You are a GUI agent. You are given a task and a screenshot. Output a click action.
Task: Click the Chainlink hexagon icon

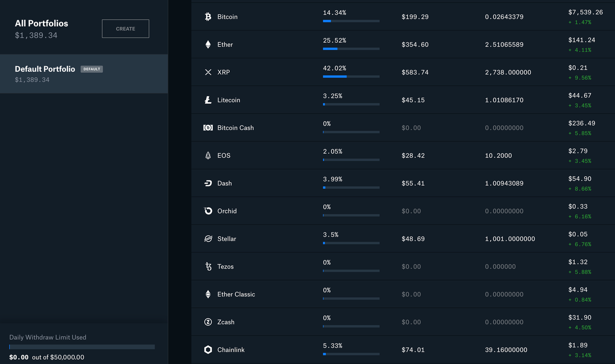pyautogui.click(x=208, y=350)
